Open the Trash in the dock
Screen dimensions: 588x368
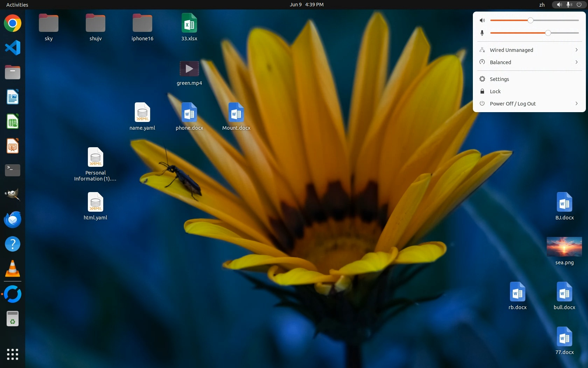pos(13,319)
